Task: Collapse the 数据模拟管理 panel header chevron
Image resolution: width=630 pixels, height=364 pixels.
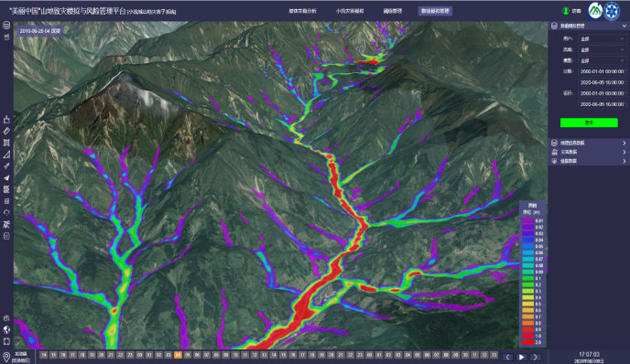Action: point(624,27)
